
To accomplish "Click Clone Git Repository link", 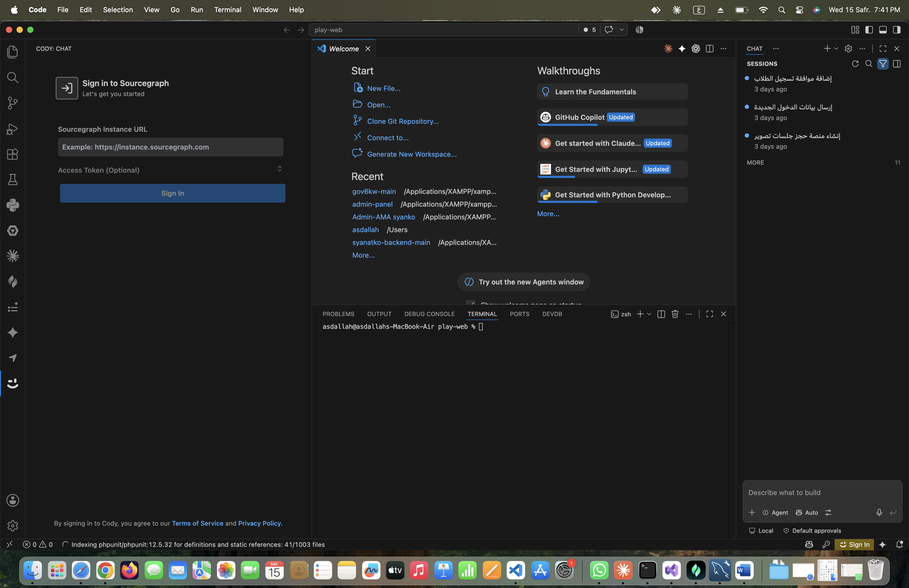I will pyautogui.click(x=403, y=121).
